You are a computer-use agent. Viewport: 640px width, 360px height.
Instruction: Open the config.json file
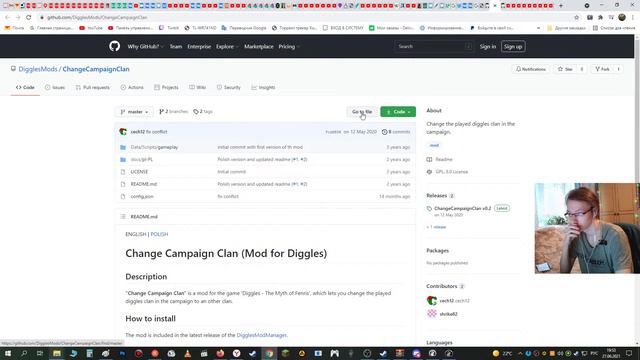click(142, 196)
